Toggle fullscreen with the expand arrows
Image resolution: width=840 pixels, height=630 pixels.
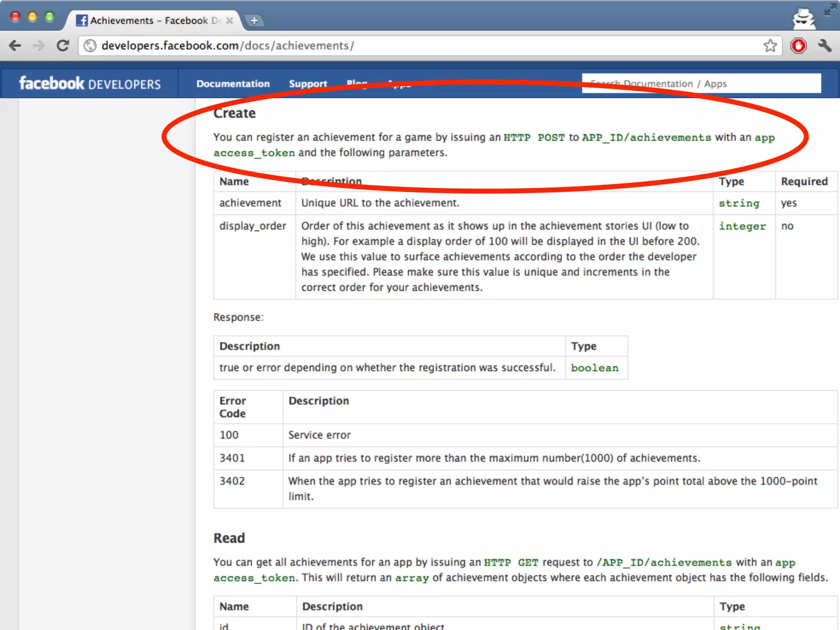tap(830, 10)
